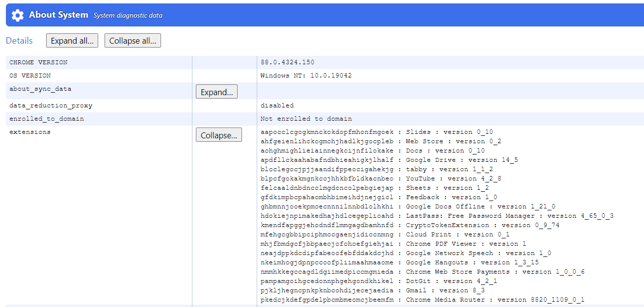Image resolution: width=644 pixels, height=307 pixels.
Task: Click the Expand all... button
Action: coord(72,41)
